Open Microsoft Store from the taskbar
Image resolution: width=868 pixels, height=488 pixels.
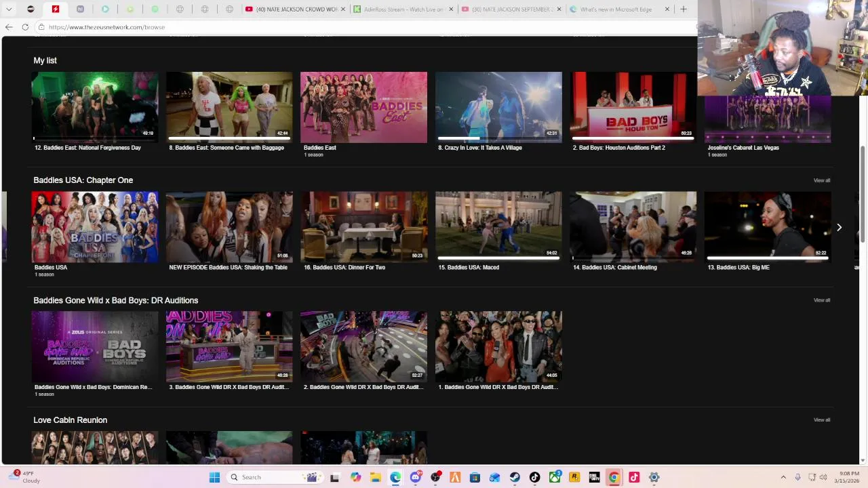(x=475, y=477)
